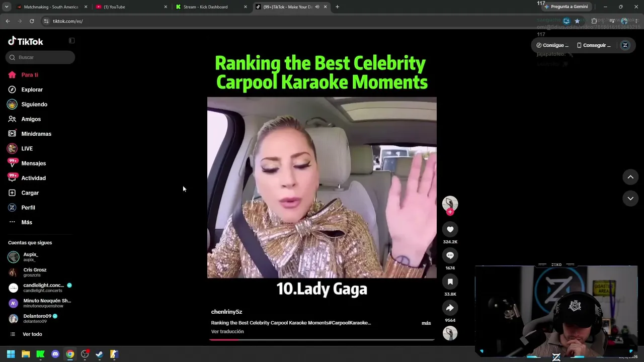Open the comments bubble icon
This screenshot has height=362, width=644.
[450, 255]
